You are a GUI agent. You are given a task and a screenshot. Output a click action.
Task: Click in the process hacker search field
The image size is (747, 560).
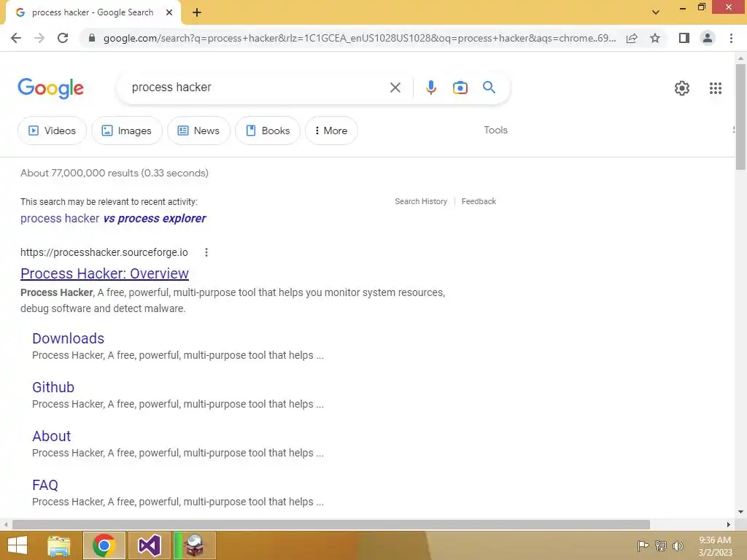[x=258, y=87]
